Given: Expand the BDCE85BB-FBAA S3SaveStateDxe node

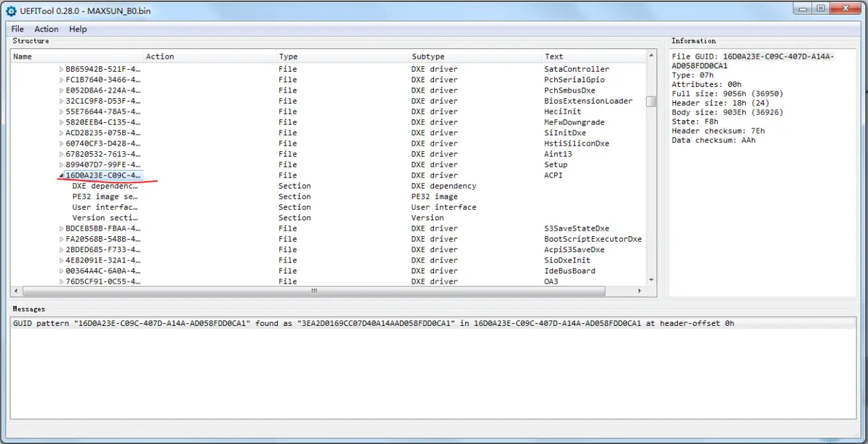Looking at the screenshot, I should [61, 229].
